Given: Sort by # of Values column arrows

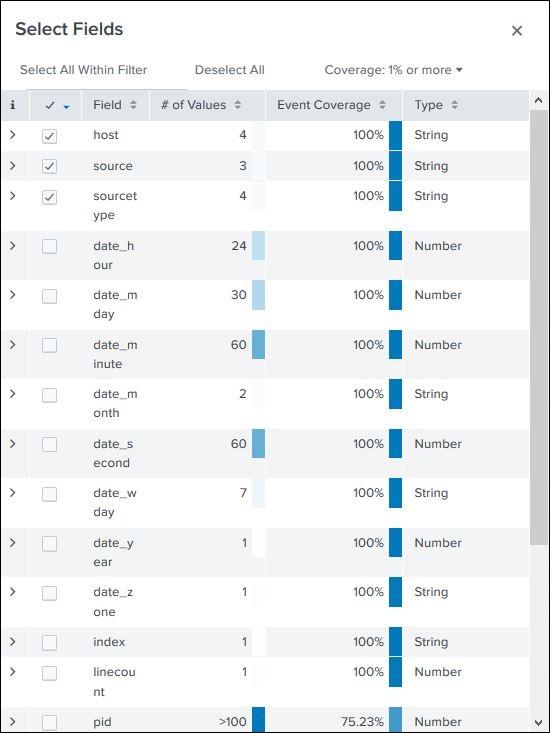Looking at the screenshot, I should pos(237,105).
